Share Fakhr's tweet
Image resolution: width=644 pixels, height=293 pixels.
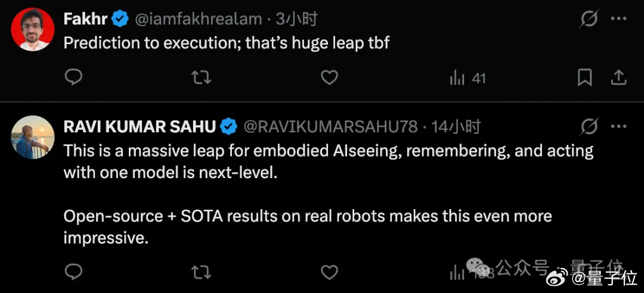(x=619, y=77)
